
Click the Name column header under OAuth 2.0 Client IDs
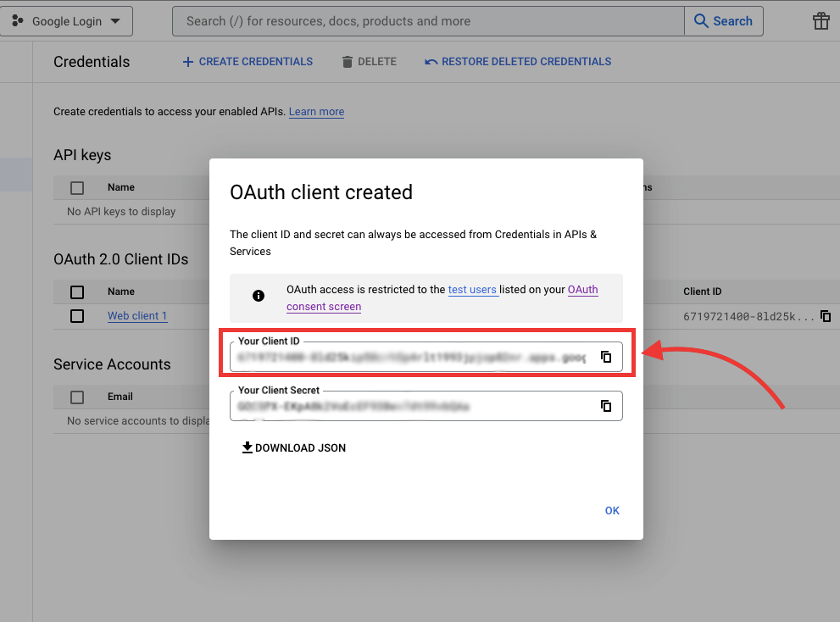121,292
